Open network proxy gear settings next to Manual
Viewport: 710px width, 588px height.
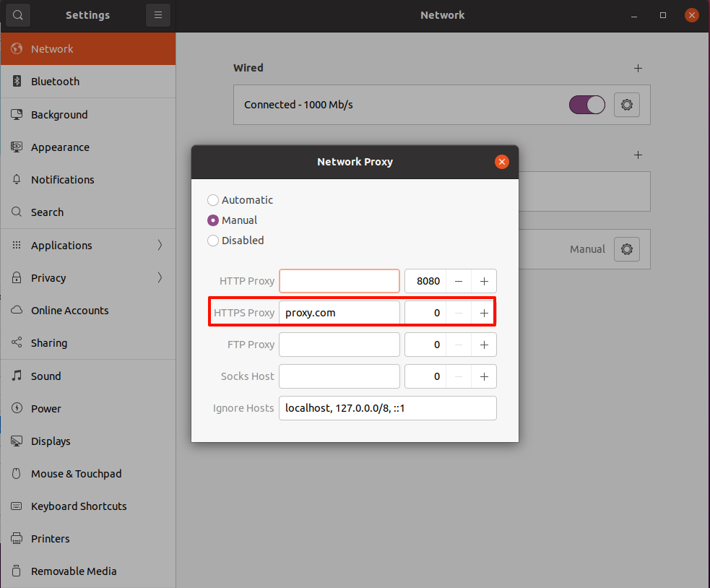(x=627, y=249)
